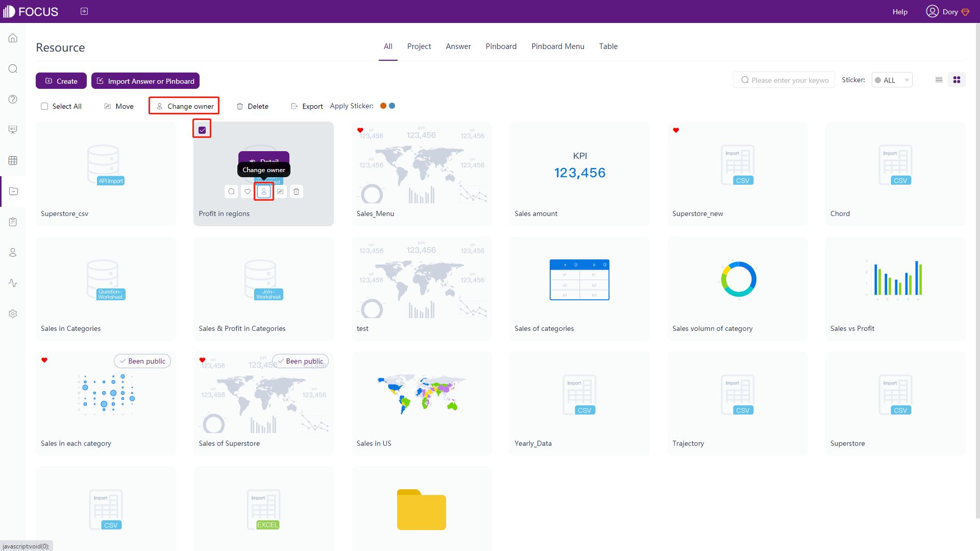Switch to list view layout
This screenshot has width=980, height=551.
939,80
